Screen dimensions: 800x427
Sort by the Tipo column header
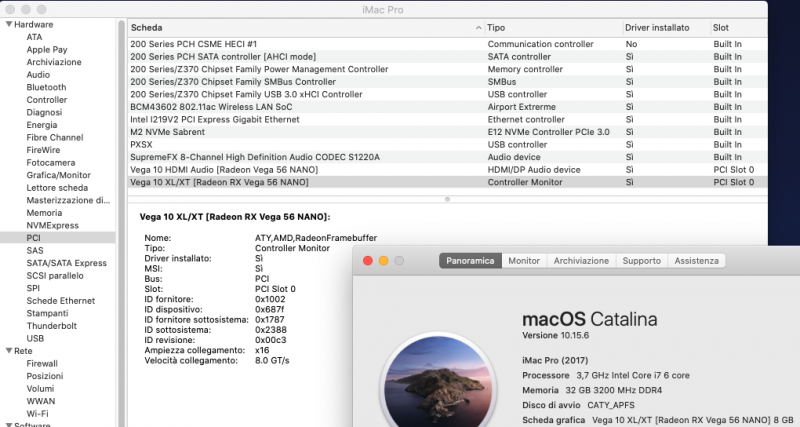(553, 28)
